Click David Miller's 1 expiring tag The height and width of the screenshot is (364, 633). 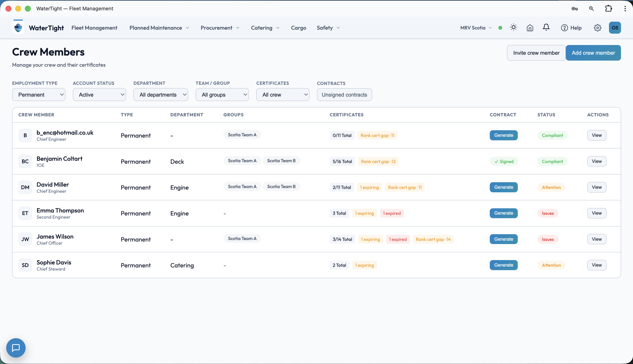pyautogui.click(x=369, y=187)
